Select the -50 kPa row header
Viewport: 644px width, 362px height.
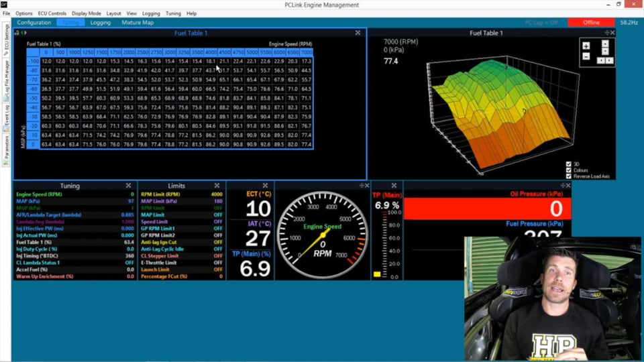click(33, 98)
